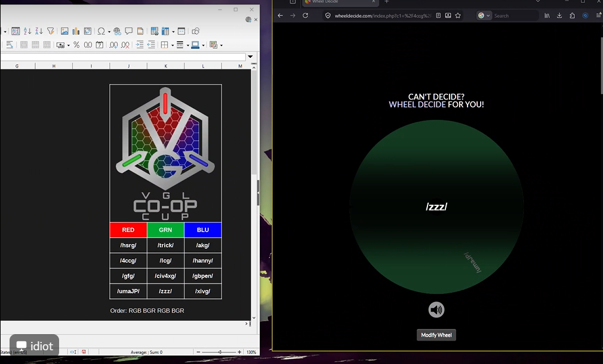603x364 pixels.
Task: Insert a hyperlink via the globe link icon
Action: click(x=117, y=31)
